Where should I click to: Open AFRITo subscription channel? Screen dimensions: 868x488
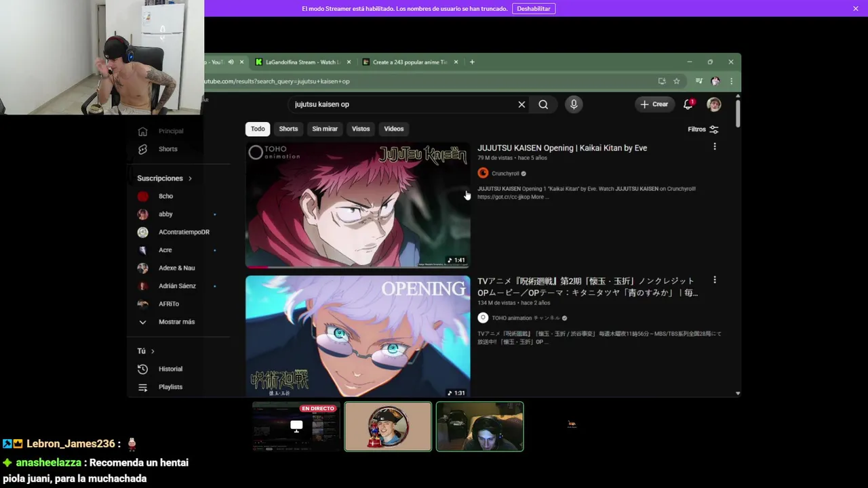[x=169, y=304]
